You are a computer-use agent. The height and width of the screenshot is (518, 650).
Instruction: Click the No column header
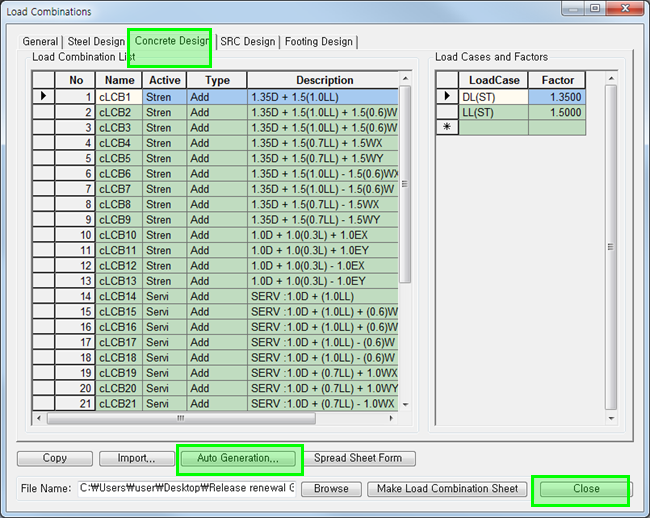[x=75, y=80]
